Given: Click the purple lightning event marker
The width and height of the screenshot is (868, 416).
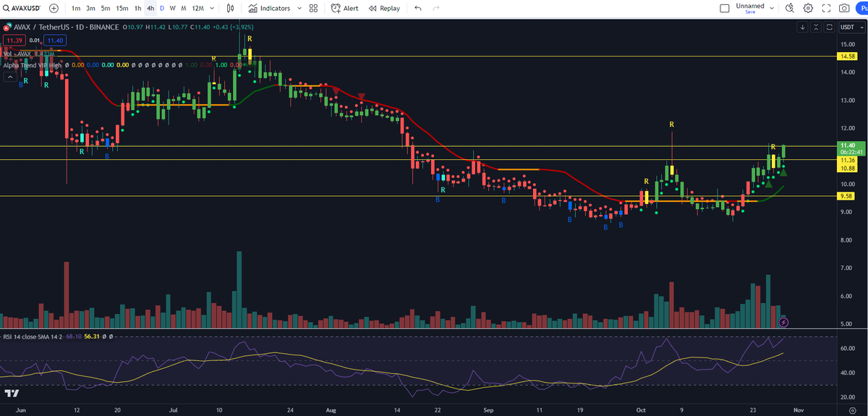Looking at the screenshot, I should point(783,321).
